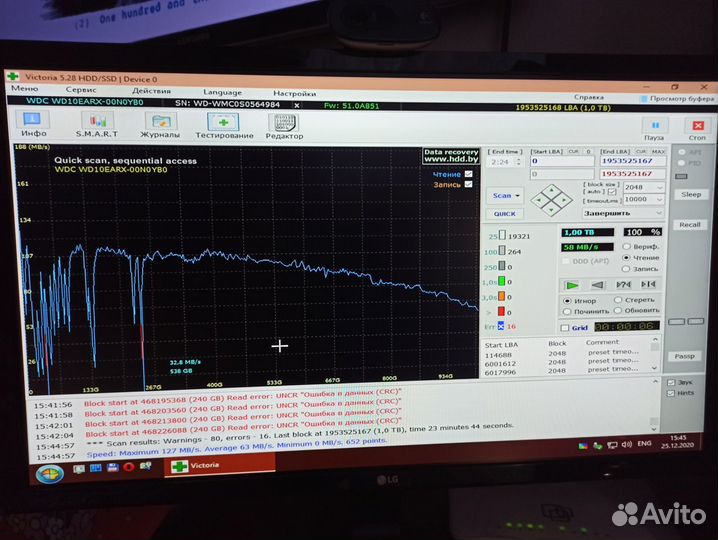This screenshot has height=540, width=718.
Task: Open the Настройки menu
Action: pyautogui.click(x=295, y=93)
